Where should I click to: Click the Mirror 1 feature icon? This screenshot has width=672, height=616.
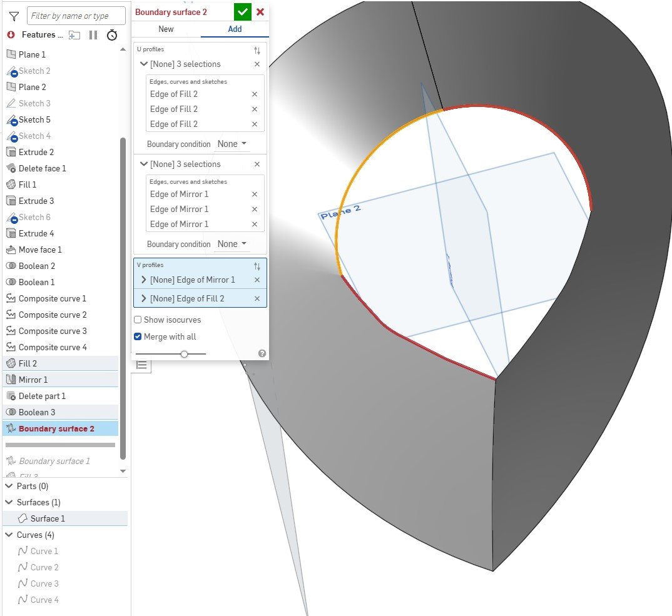click(x=11, y=380)
